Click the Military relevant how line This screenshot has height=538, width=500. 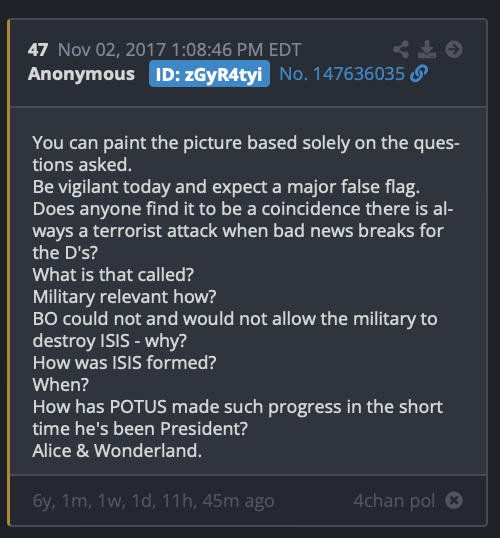(124, 297)
